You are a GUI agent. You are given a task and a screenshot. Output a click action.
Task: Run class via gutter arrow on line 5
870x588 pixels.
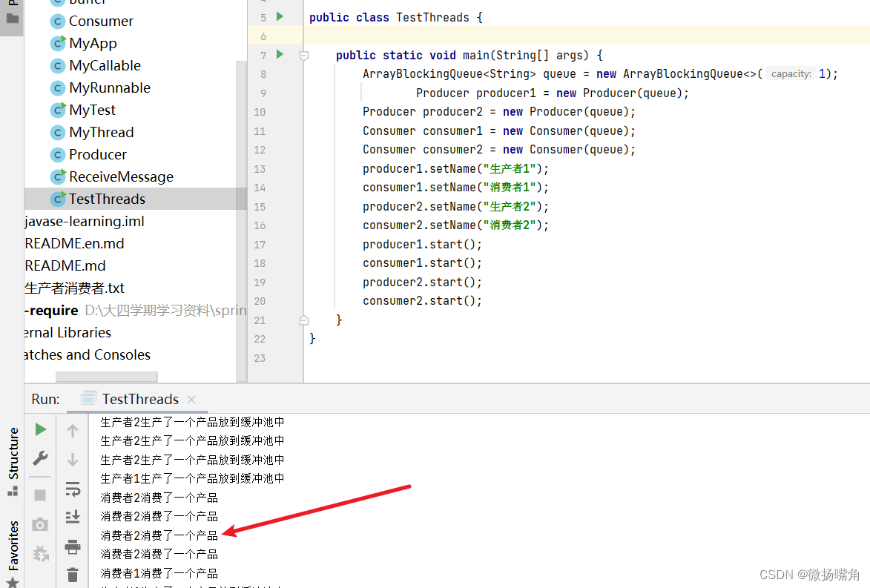[280, 16]
